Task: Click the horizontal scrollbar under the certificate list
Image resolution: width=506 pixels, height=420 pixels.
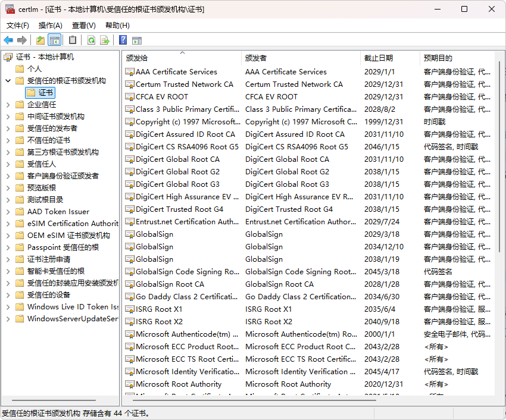Action: click(x=254, y=400)
